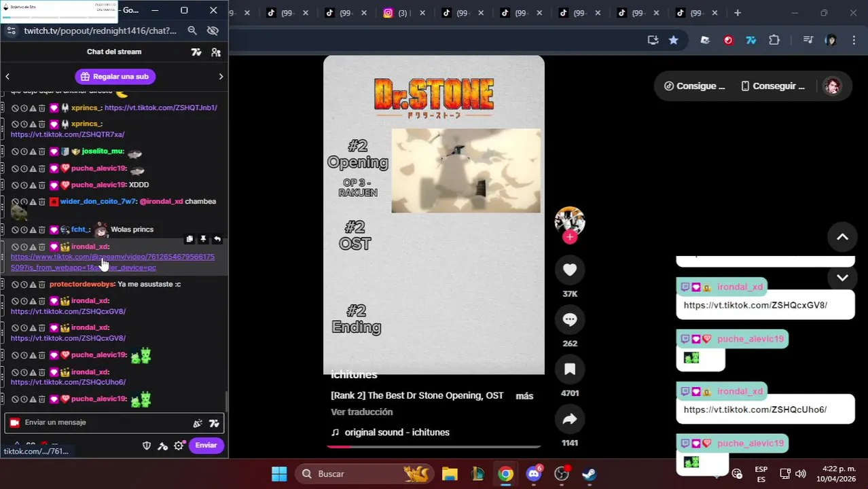Open 7TV menu in the chat header

pyautogui.click(x=196, y=52)
